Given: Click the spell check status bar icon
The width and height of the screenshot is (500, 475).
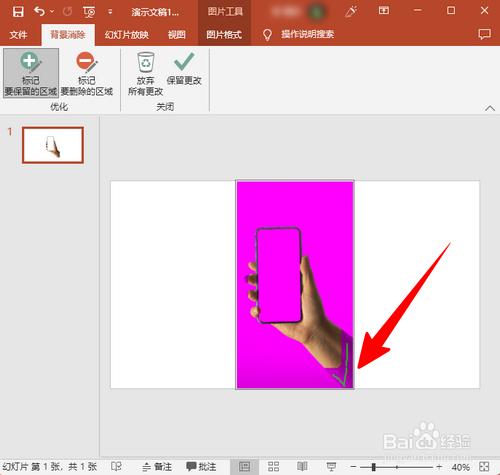Looking at the screenshot, I should coord(116,466).
